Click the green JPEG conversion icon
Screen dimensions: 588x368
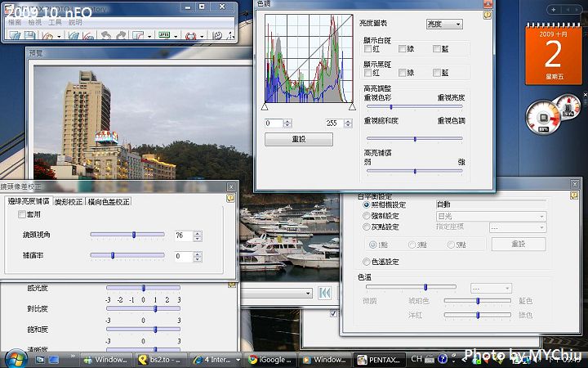[x=164, y=35]
